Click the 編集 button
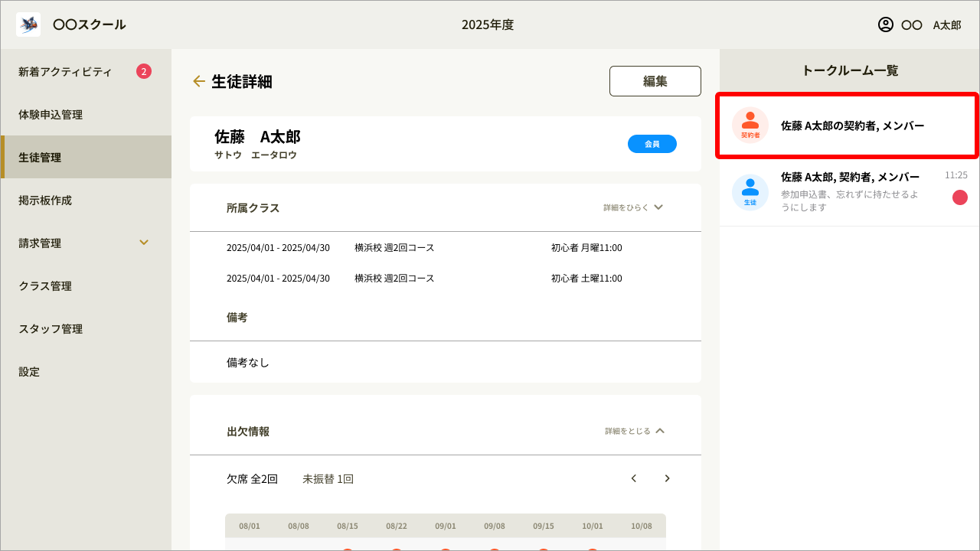This screenshot has height=551, width=980. tap(655, 81)
